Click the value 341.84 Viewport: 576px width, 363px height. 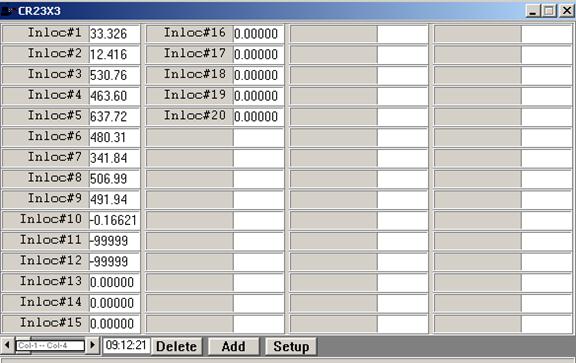(x=115, y=158)
